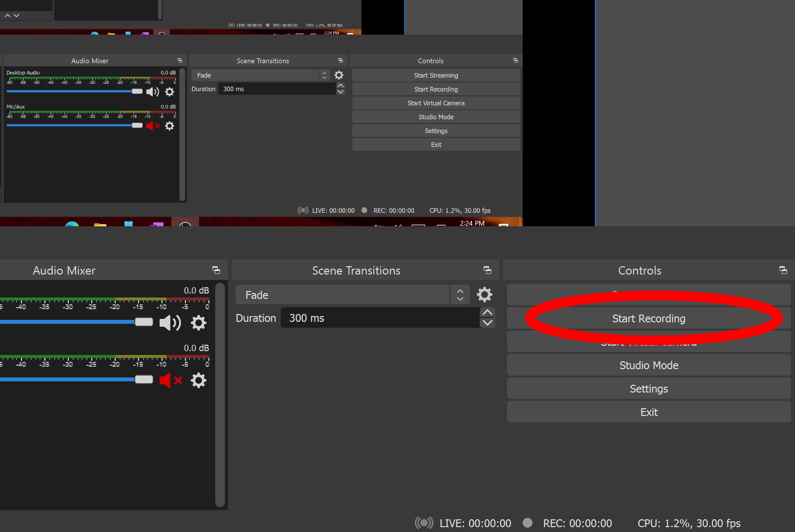Pop out the Audio Mixer panel

(x=216, y=270)
